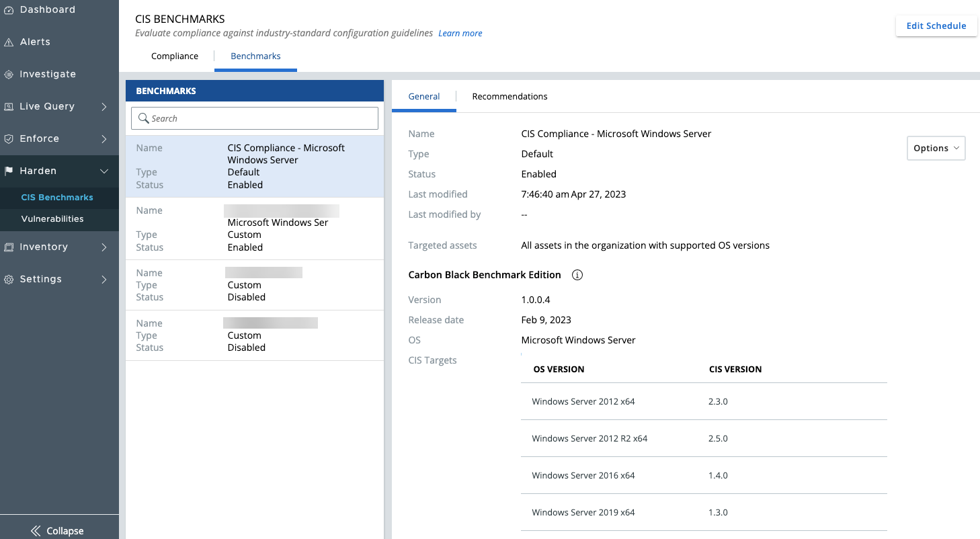Click the Benchmark Edition info icon

577,275
